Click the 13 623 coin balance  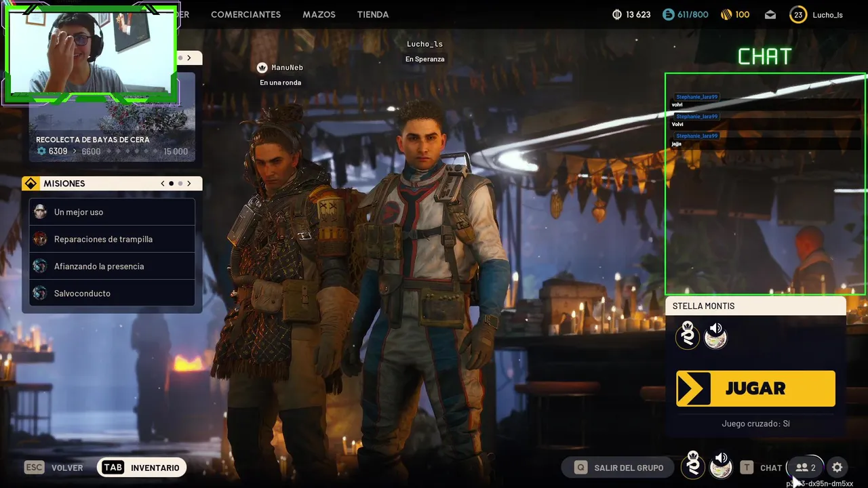point(638,14)
